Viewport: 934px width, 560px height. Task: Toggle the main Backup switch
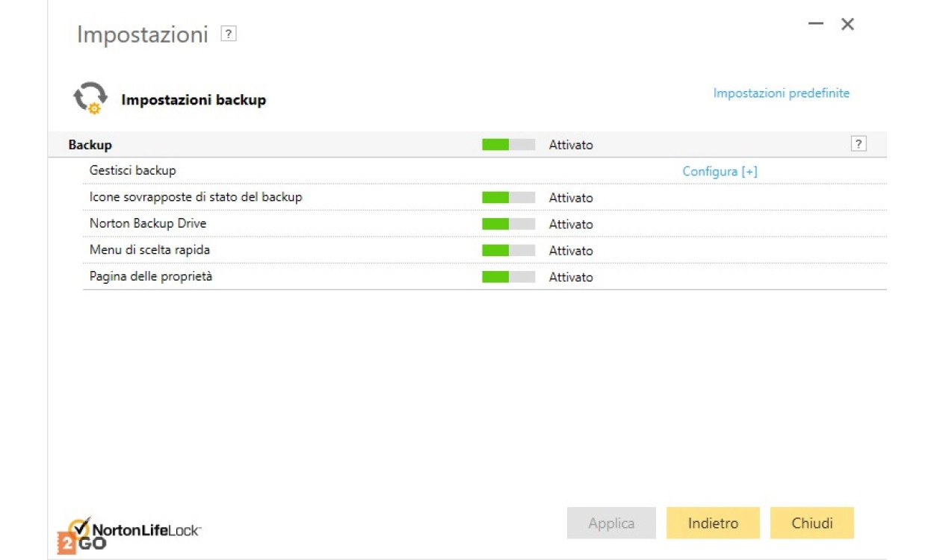[x=508, y=145]
